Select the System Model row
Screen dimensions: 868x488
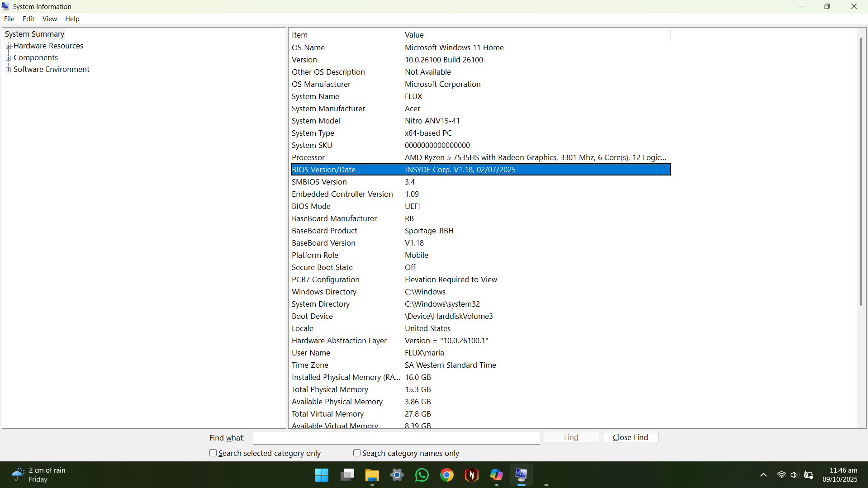[480, 121]
